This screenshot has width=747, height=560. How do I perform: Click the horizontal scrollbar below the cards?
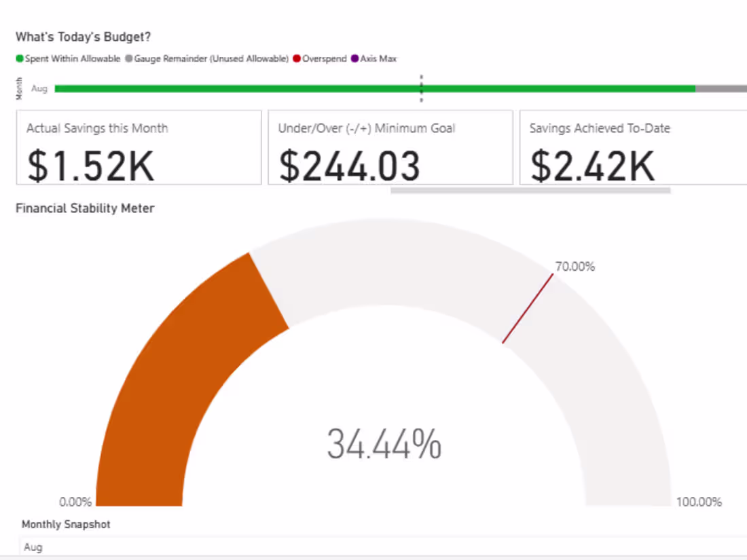coord(530,191)
